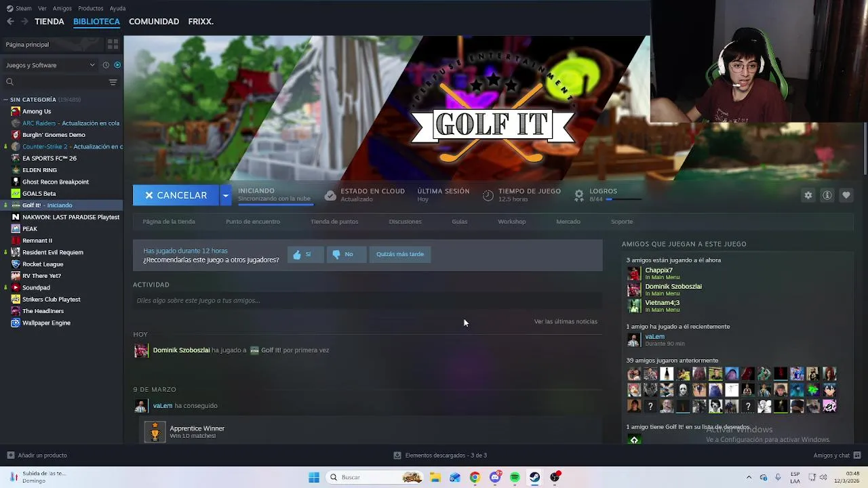Click the playtime clock icon
The height and width of the screenshot is (488, 868).
pyautogui.click(x=488, y=195)
